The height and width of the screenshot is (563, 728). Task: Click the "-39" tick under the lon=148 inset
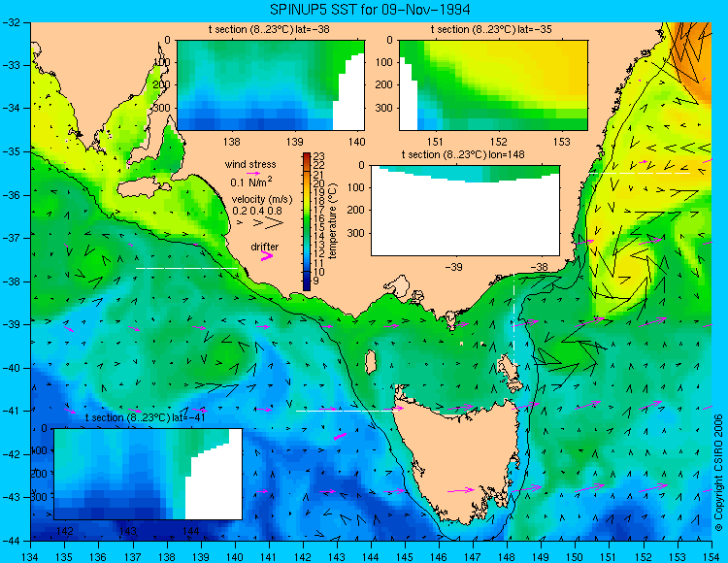point(453,267)
